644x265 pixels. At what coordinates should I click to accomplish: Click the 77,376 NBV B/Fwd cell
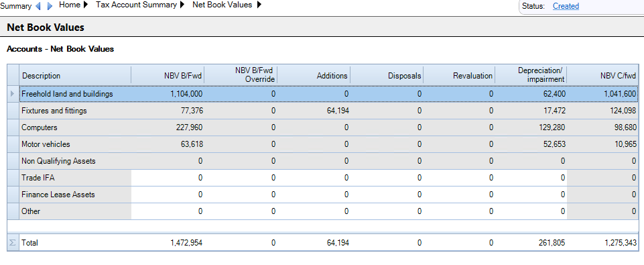[168, 111]
